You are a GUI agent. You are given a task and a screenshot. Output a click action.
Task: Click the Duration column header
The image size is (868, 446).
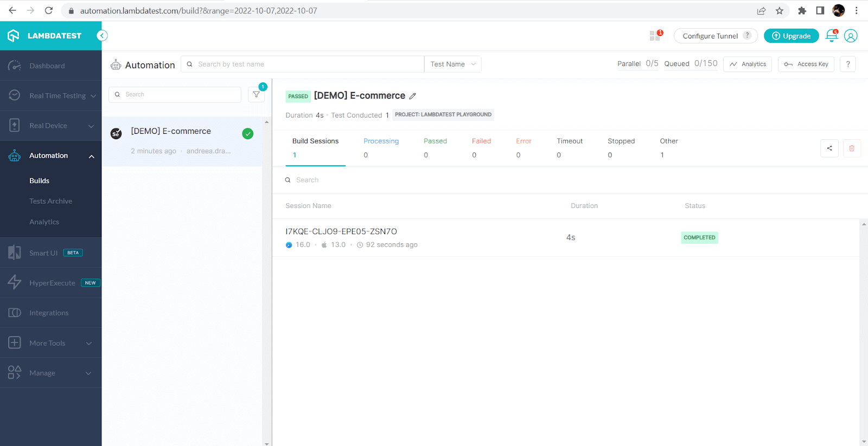[584, 206]
